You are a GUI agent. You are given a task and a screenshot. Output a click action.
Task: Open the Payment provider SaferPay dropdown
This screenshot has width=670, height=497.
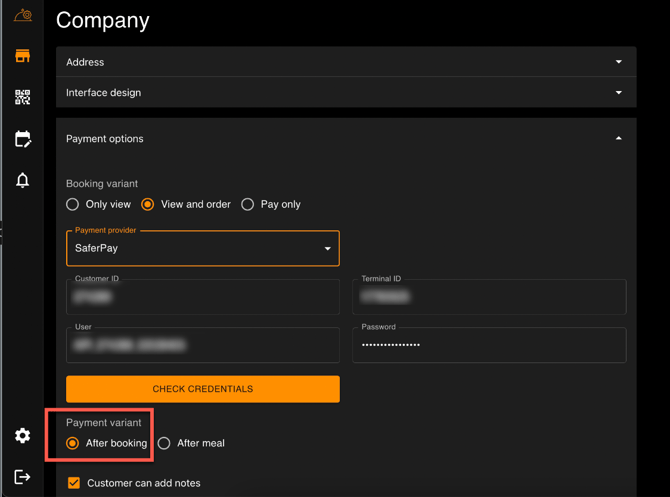[x=202, y=249]
